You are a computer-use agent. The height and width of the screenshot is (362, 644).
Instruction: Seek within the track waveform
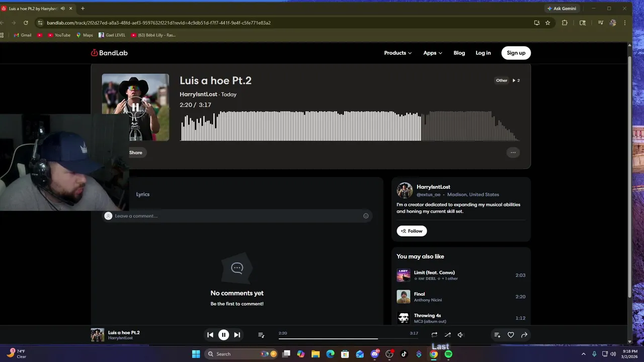tap(350, 126)
